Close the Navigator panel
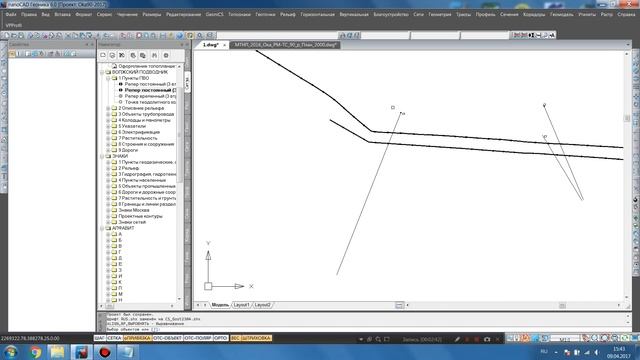640x360 pixels. pos(187,44)
